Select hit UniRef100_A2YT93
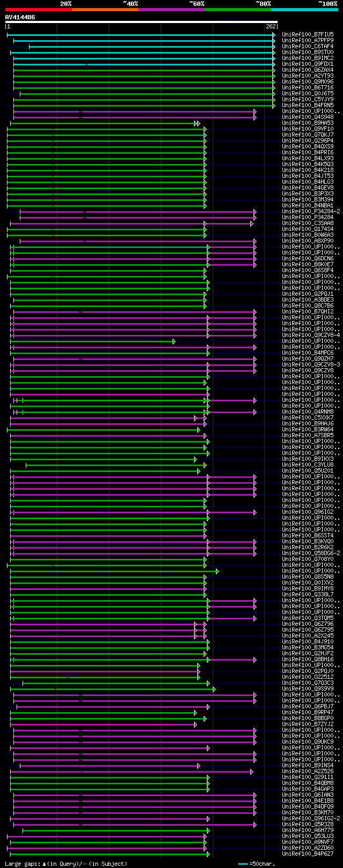The image size is (343, 868). 308,76
